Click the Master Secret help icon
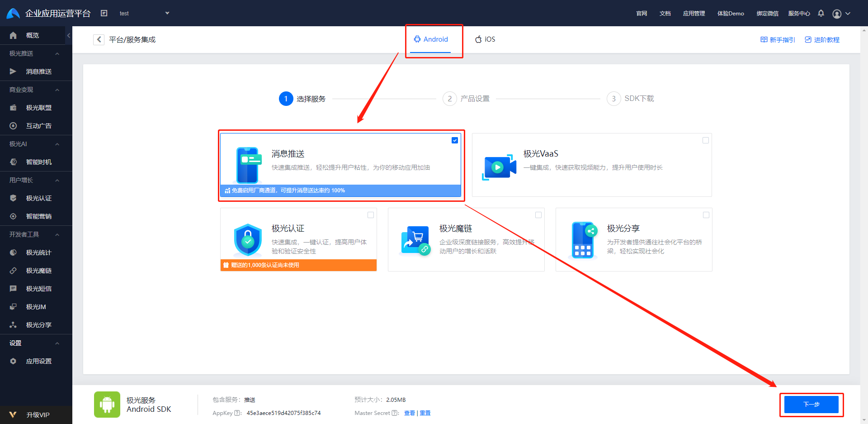Image resolution: width=868 pixels, height=424 pixels. coord(395,413)
